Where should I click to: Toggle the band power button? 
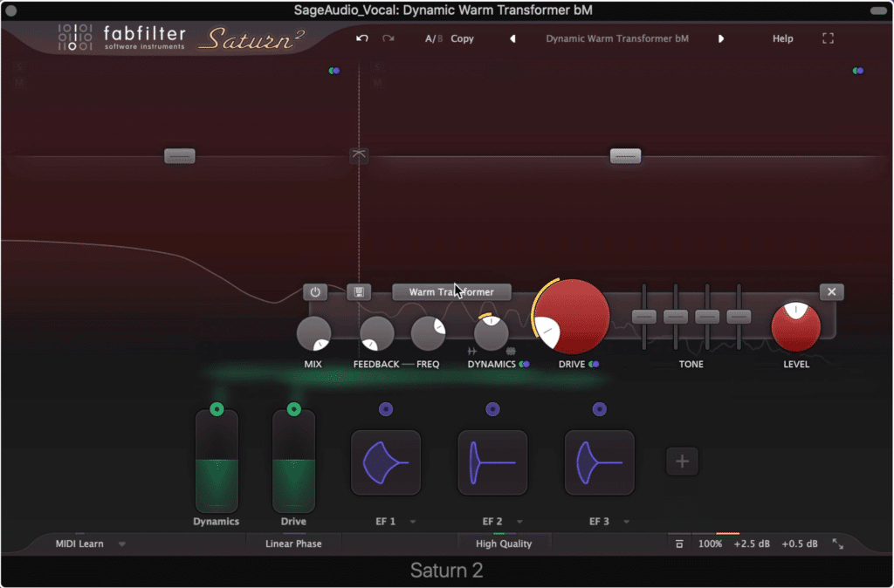(314, 292)
